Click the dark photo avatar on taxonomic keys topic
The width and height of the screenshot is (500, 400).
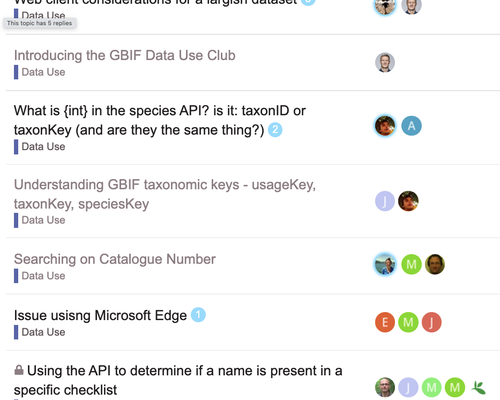[x=408, y=201]
